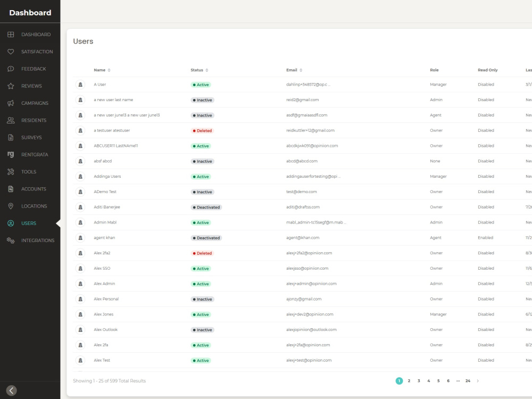This screenshot has width=532, height=399.
Task: Go to next page with right chevron
Action: (x=478, y=381)
